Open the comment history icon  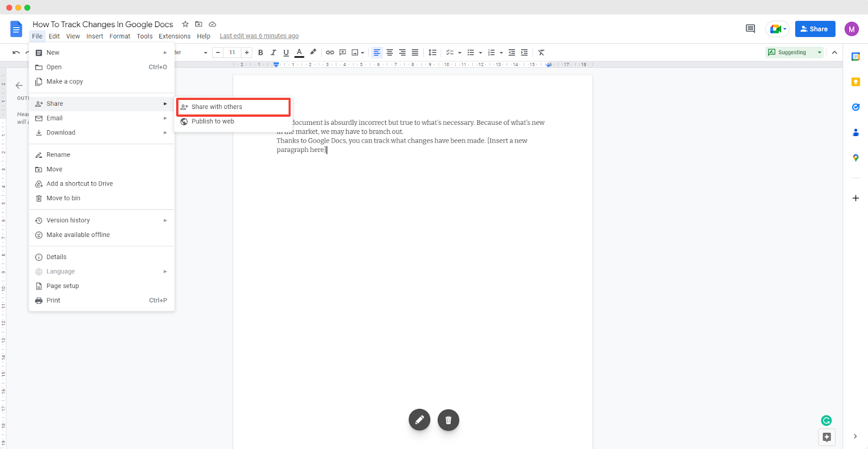coord(750,29)
